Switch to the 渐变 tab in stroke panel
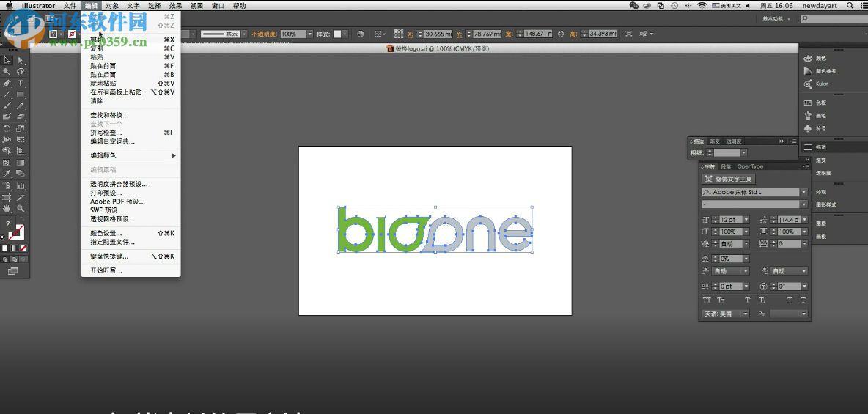 [716, 141]
